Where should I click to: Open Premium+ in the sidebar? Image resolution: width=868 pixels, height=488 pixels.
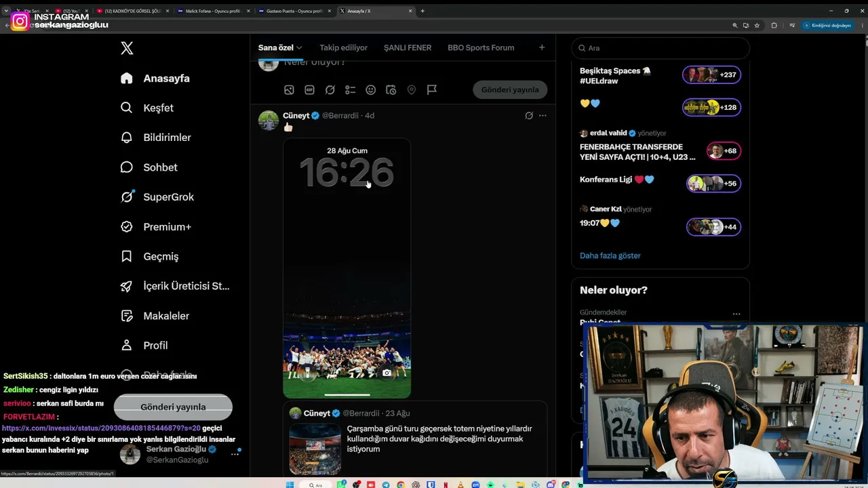[x=155, y=227]
